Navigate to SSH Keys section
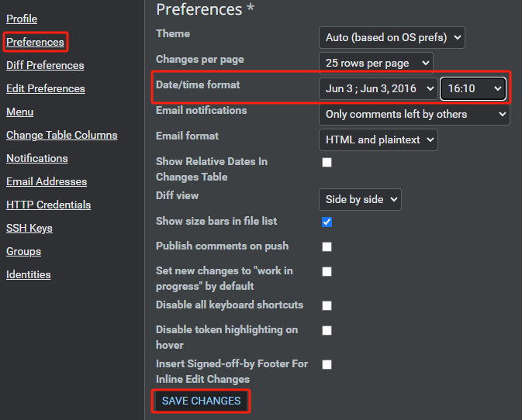The image size is (522, 420). pyautogui.click(x=29, y=228)
